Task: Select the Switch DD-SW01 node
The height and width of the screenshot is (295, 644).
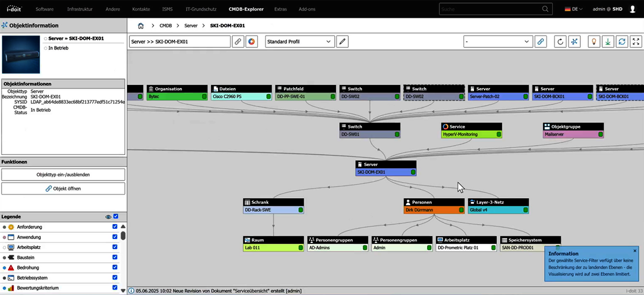Action: click(370, 131)
